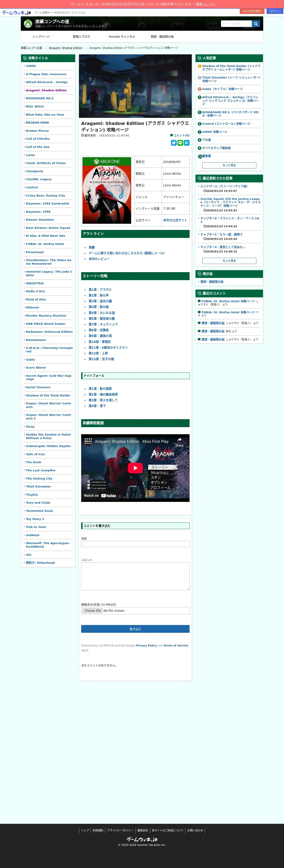
Task: Open コメント(0) link
Action: click(x=180, y=136)
